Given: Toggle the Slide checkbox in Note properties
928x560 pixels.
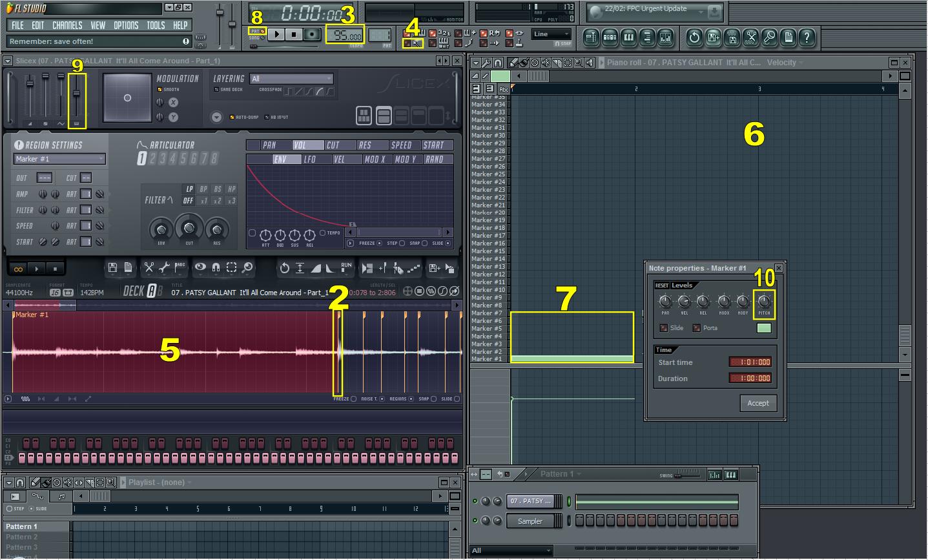Looking at the screenshot, I should tap(663, 328).
